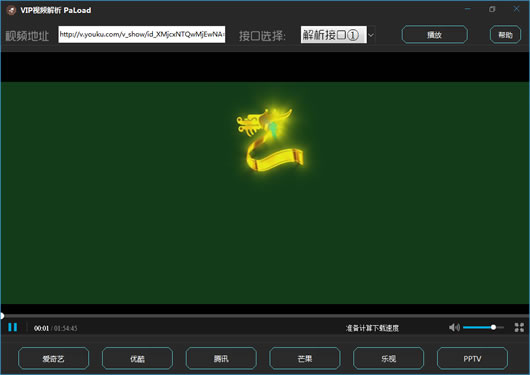Expand the 解析接口 dropdown arrow

pos(371,35)
